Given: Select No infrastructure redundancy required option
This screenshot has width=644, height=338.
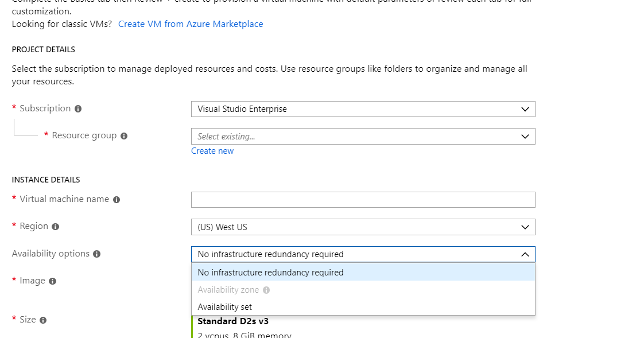Looking at the screenshot, I should 363,272.
